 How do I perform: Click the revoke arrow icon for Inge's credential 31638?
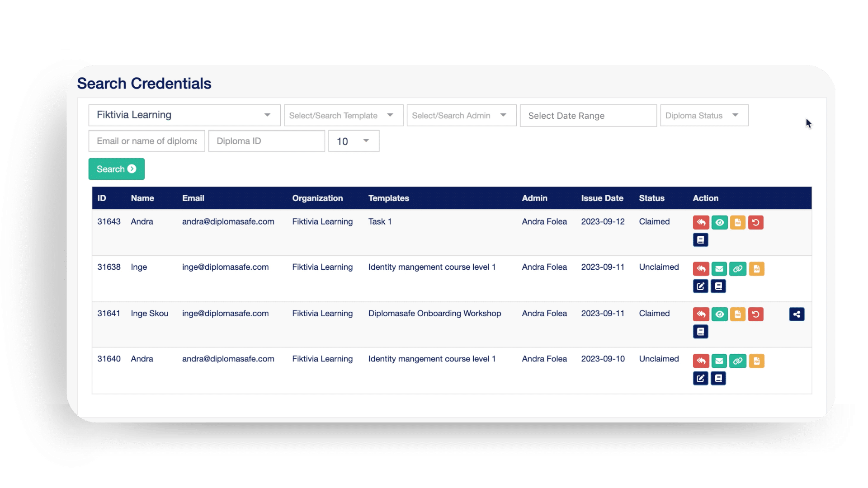701,268
